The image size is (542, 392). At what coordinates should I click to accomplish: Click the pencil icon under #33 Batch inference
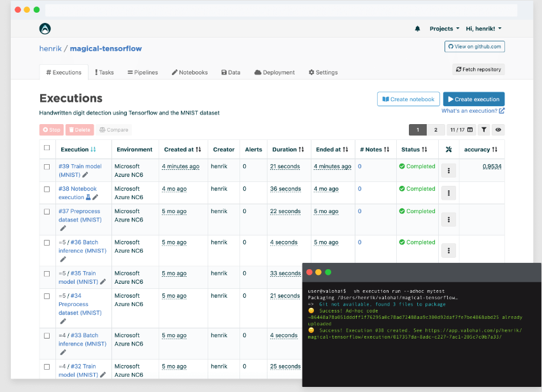pyautogui.click(x=63, y=353)
